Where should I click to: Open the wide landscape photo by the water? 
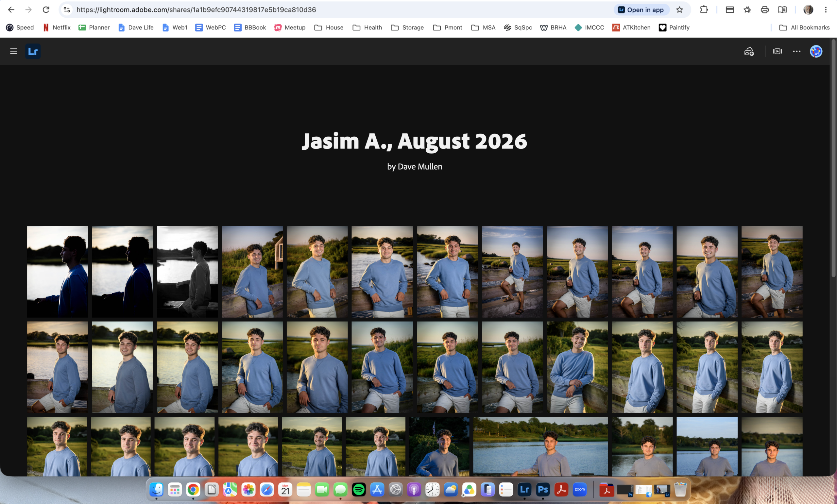point(540,446)
